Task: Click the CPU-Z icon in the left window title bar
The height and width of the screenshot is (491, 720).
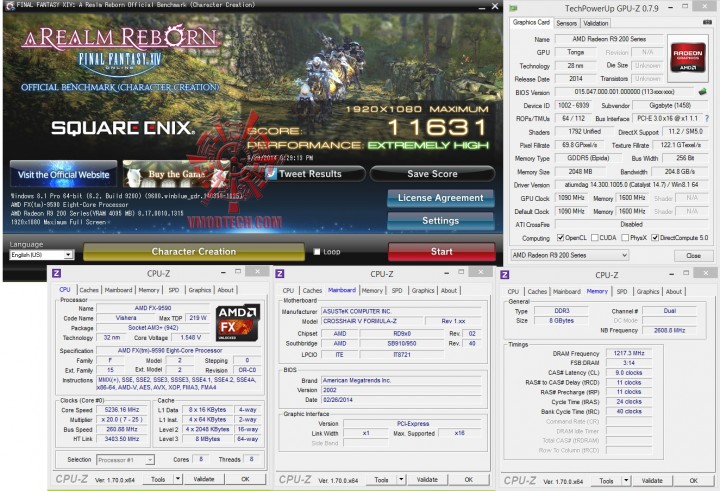Action: [x=56, y=273]
